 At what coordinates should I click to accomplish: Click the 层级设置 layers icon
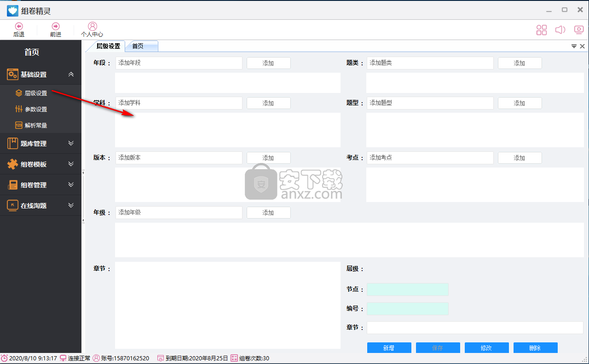19,93
